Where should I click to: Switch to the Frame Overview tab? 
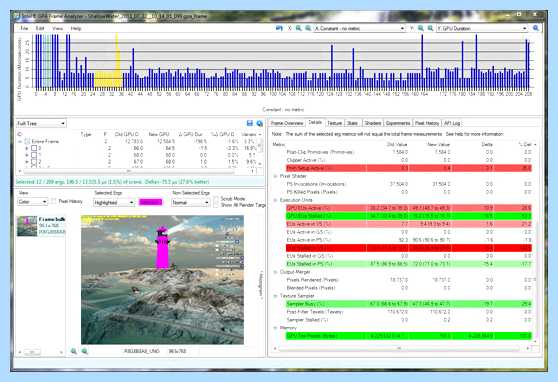click(287, 123)
